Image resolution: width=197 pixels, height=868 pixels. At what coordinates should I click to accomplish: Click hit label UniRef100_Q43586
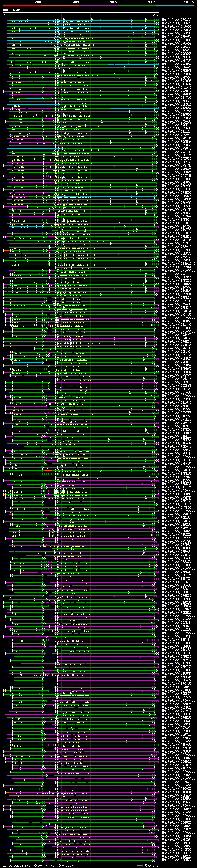click(177, 799)
